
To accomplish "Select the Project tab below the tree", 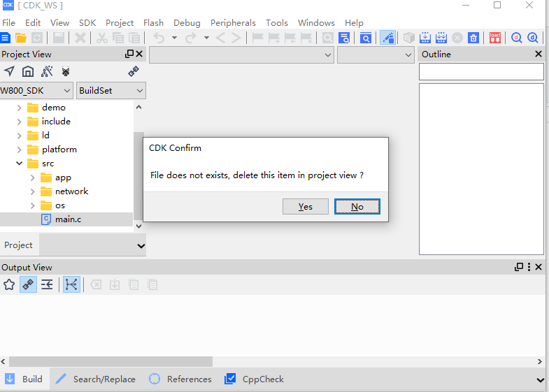I will coord(19,245).
